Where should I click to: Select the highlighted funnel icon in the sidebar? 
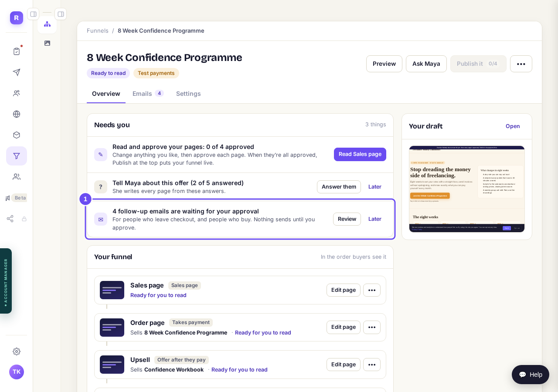[x=17, y=156]
